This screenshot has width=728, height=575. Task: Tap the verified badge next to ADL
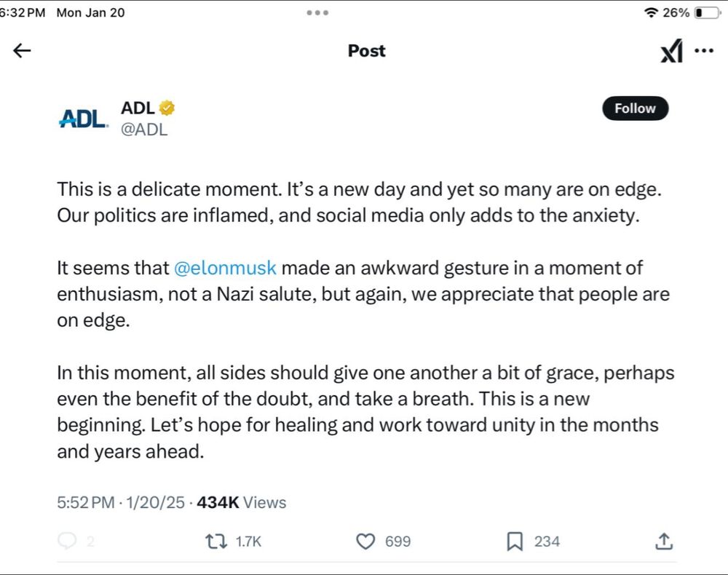pyautogui.click(x=167, y=106)
